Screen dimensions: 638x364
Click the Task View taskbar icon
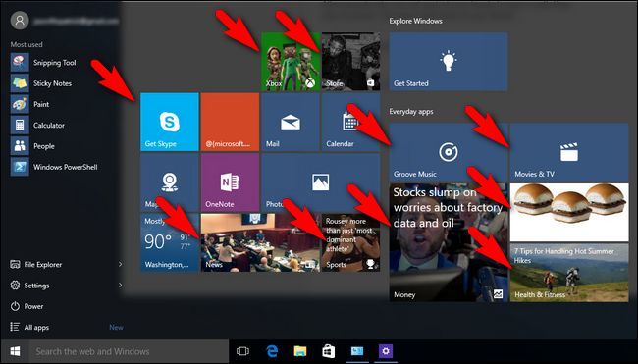pos(242,351)
